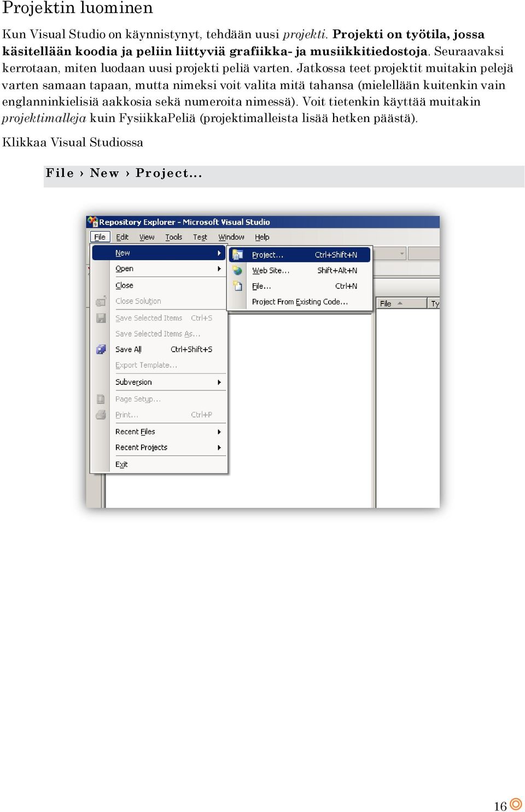This screenshot has height=812, width=525.
Task: Expand the Recent Projects arrow
Action: [x=219, y=447]
